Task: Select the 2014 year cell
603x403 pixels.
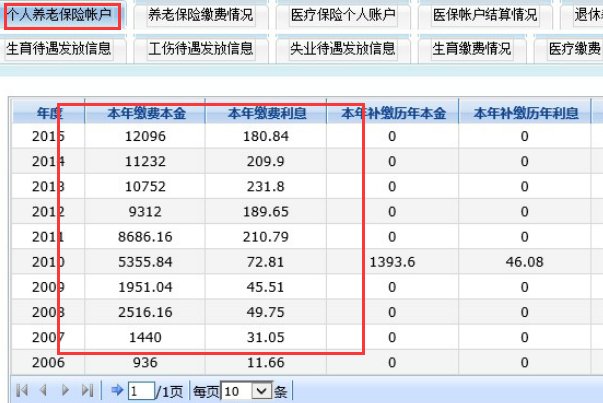Action: click(x=48, y=161)
